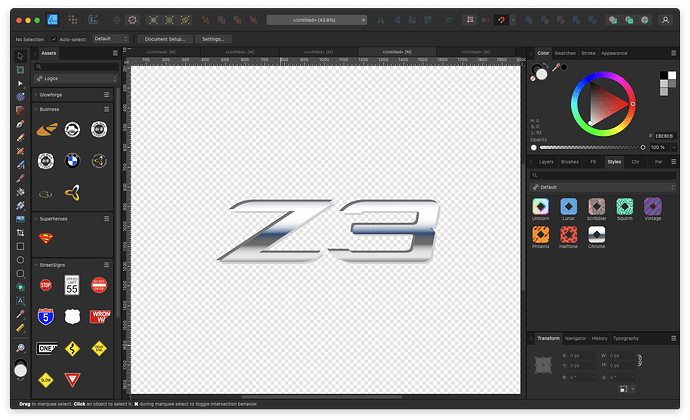Expand the Glowforge asset subcategory

click(36, 95)
